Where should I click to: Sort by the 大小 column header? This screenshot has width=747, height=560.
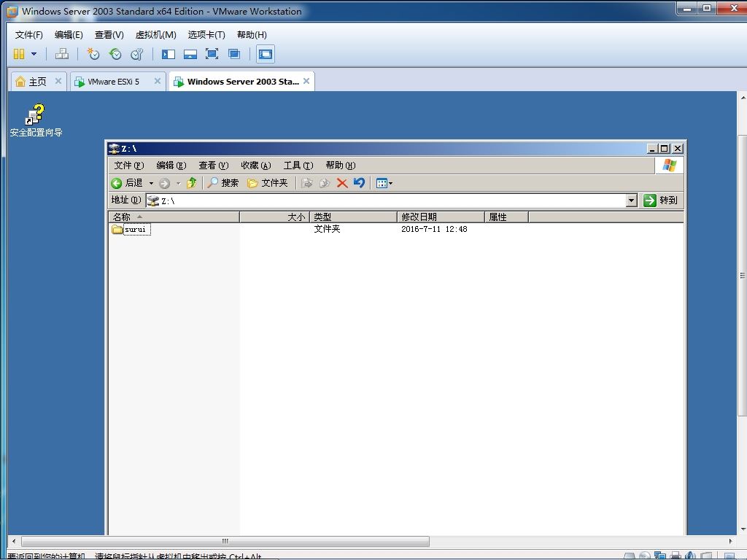tap(275, 217)
